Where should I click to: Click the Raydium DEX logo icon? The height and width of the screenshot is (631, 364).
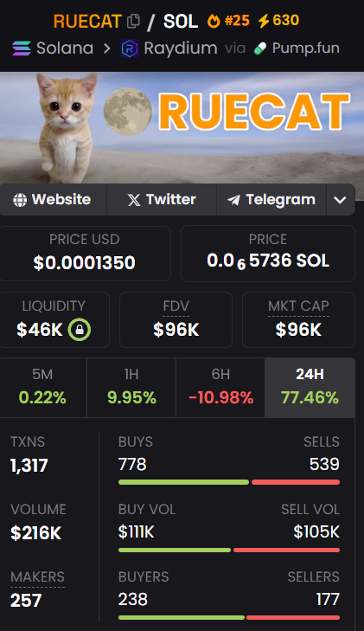pos(130,48)
